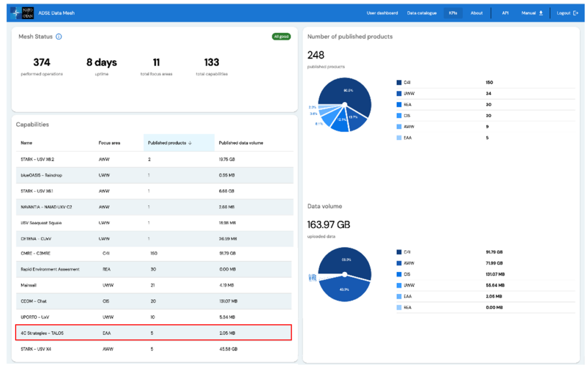Select the USV Seaquest Squale row
588x368 pixels.
154,223
